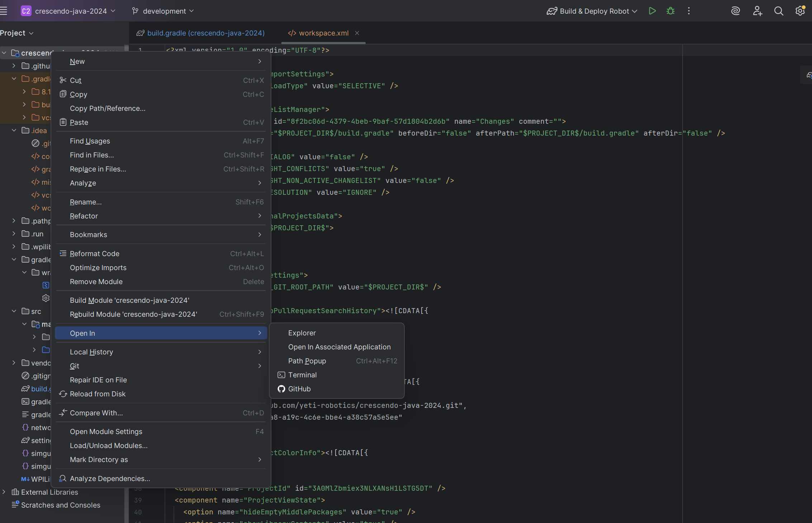
Task: Open IDE settings gear icon
Action: pyautogui.click(x=800, y=11)
